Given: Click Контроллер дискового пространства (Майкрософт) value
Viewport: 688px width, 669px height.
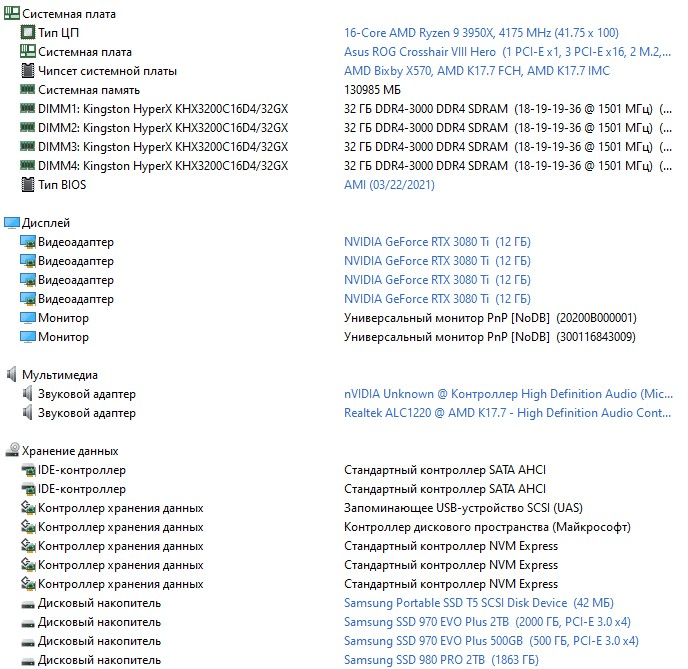Looking at the screenshot, I should tap(487, 527).
